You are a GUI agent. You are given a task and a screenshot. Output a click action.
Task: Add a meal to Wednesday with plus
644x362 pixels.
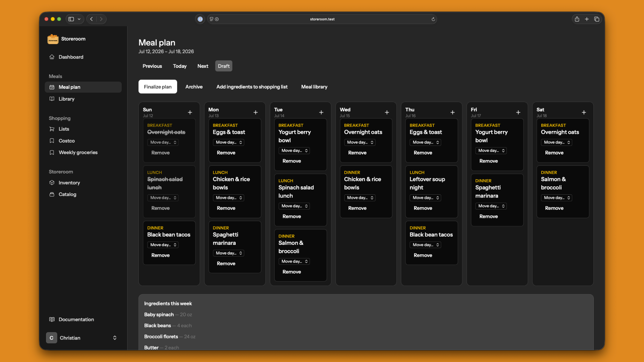pos(387,112)
